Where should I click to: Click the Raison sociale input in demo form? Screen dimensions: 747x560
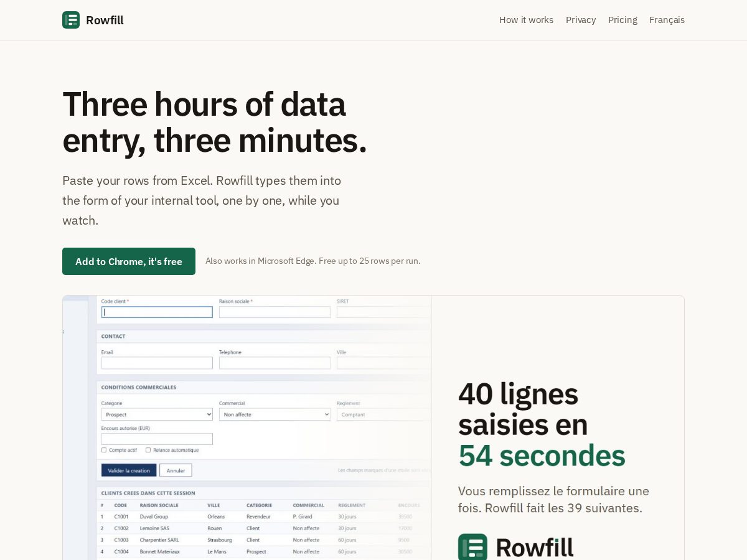pyautogui.click(x=275, y=312)
